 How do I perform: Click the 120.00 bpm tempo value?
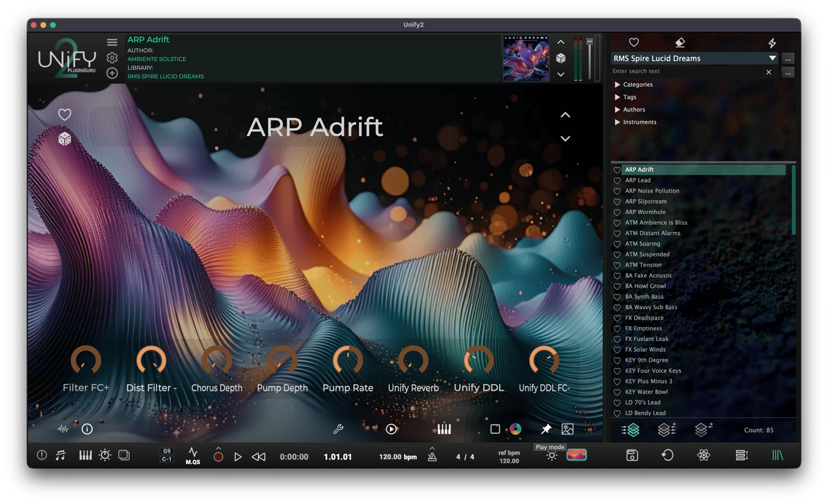click(x=397, y=457)
